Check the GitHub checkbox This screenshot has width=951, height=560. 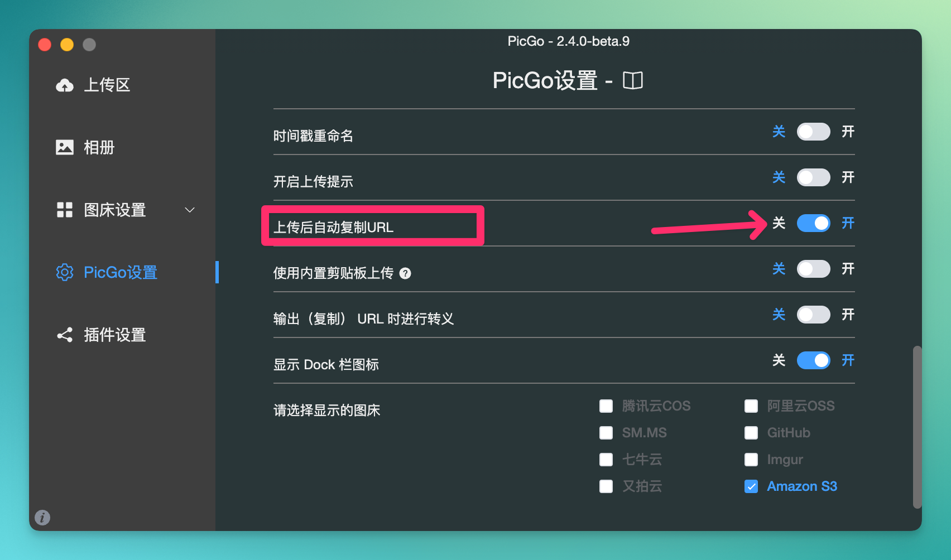(x=751, y=433)
